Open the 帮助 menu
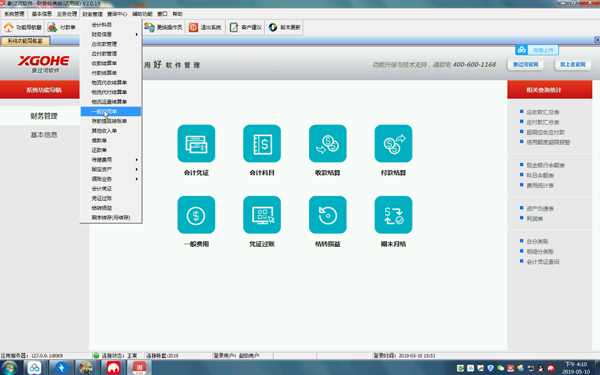The width and height of the screenshot is (600, 375). [177, 14]
